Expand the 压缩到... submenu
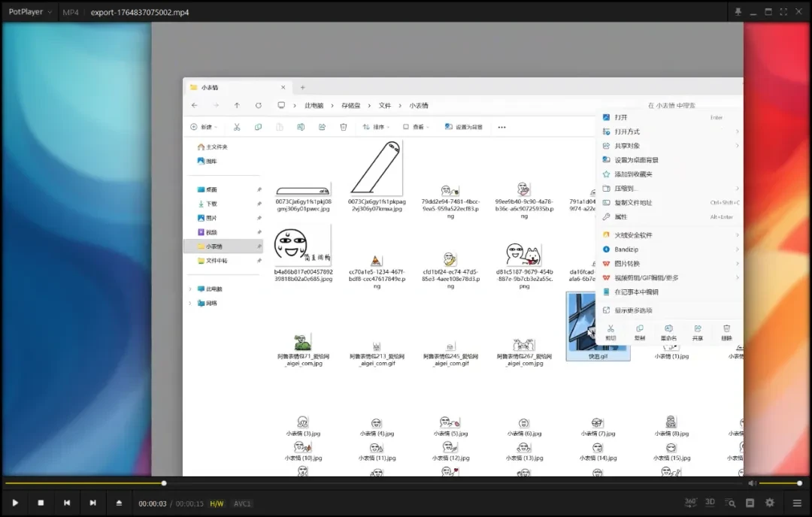Viewport: 812px width, 517px height. pos(669,189)
